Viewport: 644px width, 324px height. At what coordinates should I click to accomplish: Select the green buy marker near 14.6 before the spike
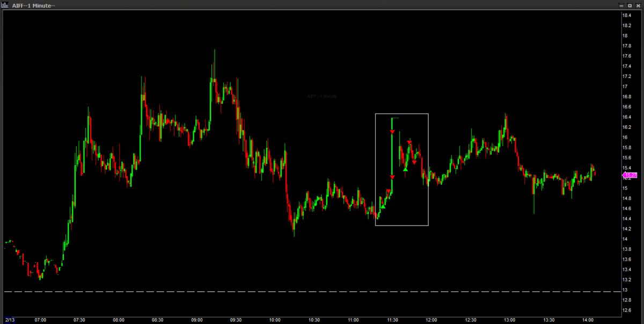coord(383,206)
